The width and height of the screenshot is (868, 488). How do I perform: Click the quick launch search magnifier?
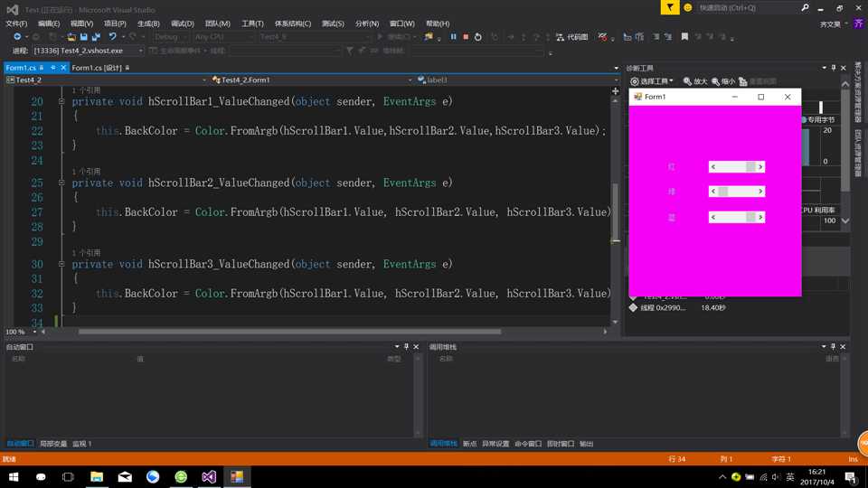coord(805,8)
